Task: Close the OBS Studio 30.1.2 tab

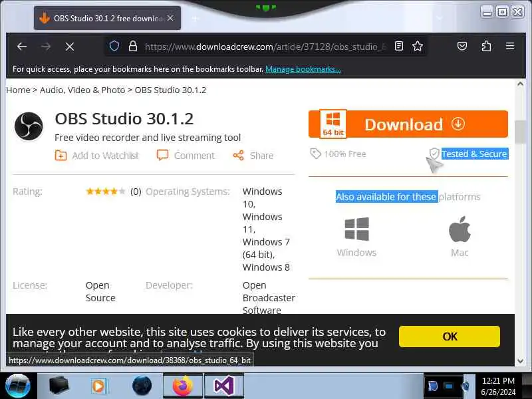Action: (170, 18)
